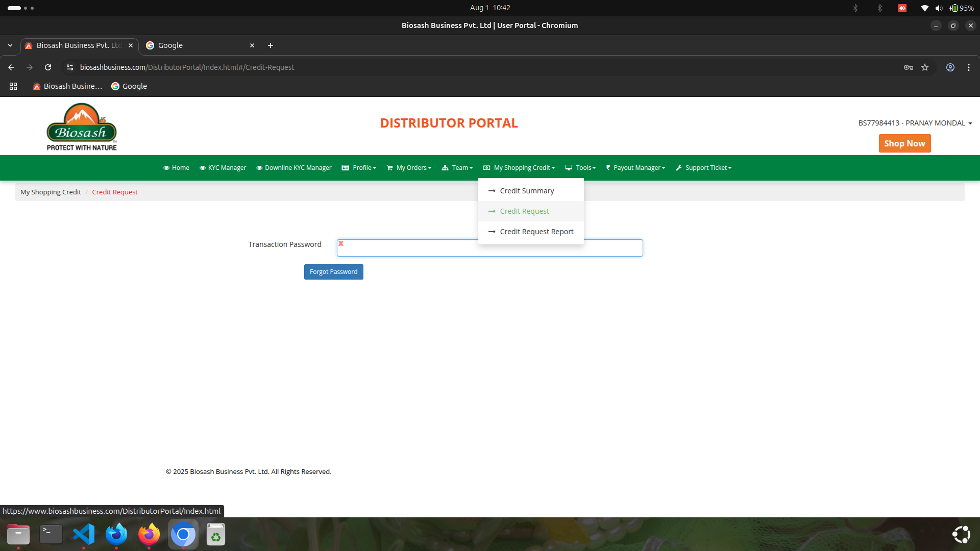Open system clock Aug 1 10:42
Screen dimensions: 980x551
490,8
